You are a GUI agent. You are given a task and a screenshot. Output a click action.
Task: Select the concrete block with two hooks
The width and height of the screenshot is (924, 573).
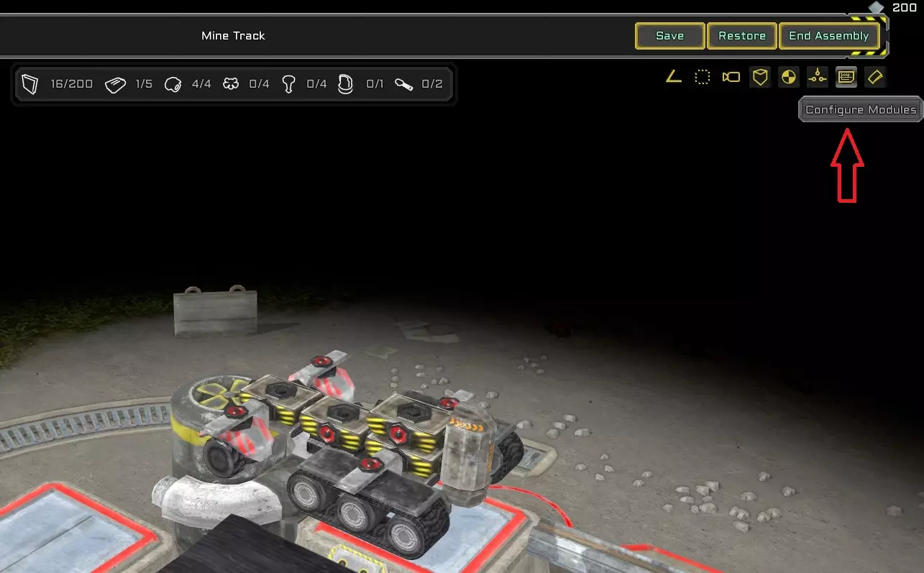(x=215, y=311)
